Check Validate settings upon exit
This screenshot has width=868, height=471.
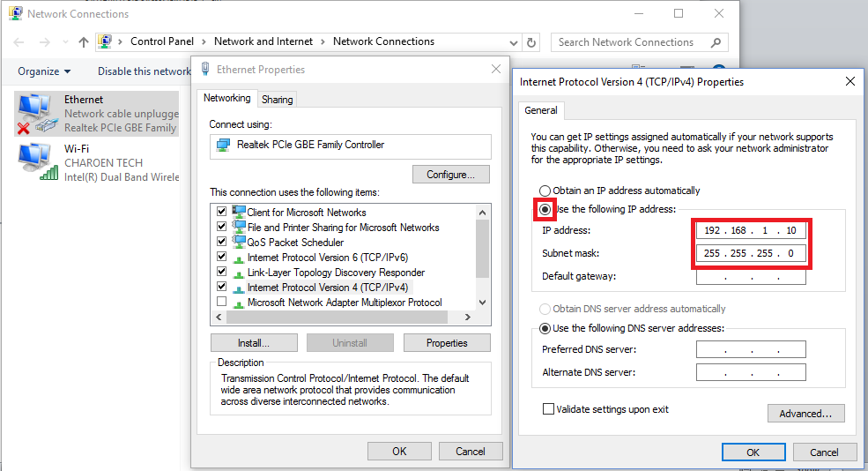point(548,409)
